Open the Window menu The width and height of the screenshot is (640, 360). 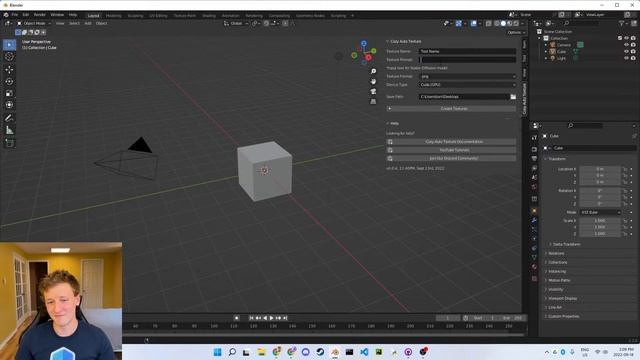click(x=57, y=15)
